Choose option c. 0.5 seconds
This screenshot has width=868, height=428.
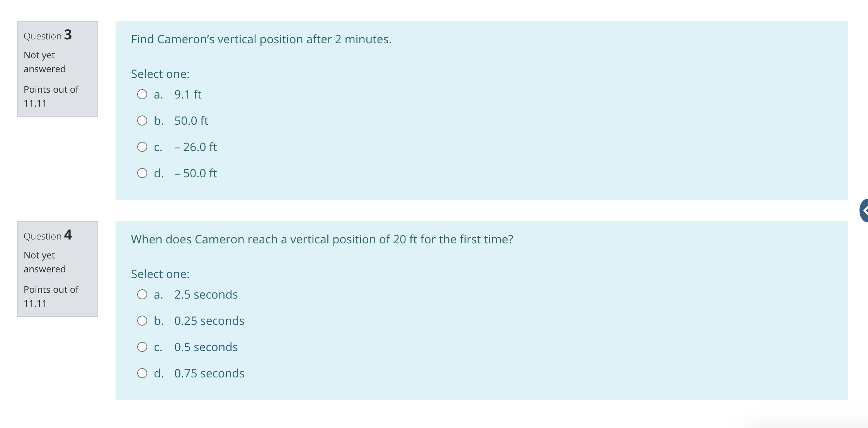click(143, 347)
